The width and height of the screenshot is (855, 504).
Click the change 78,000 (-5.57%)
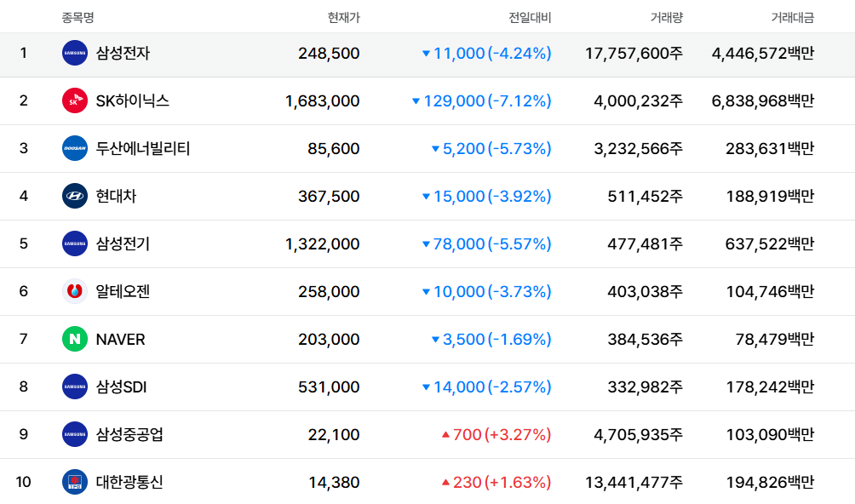pyautogui.click(x=487, y=244)
